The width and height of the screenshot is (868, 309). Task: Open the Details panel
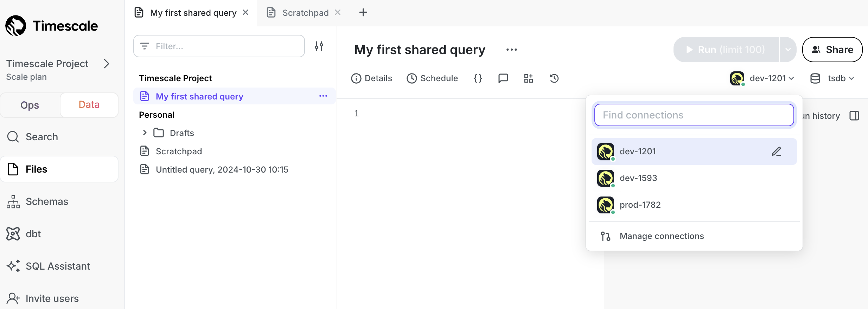371,78
